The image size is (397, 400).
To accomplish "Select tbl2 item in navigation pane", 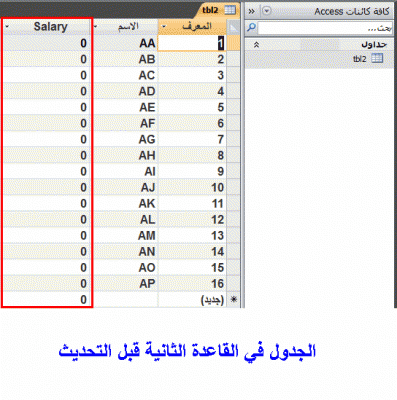I will pos(319,59).
